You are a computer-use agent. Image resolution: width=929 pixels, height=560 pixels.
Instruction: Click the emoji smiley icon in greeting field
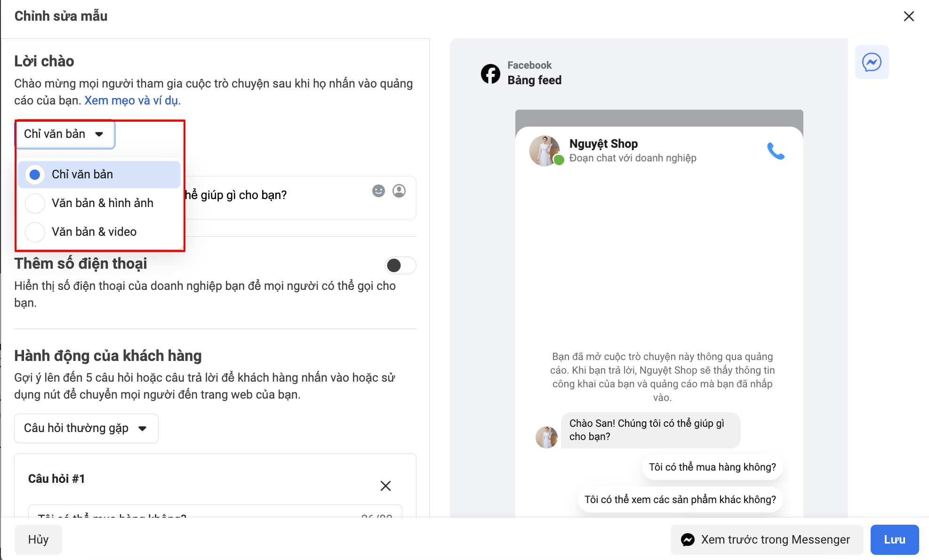(378, 191)
